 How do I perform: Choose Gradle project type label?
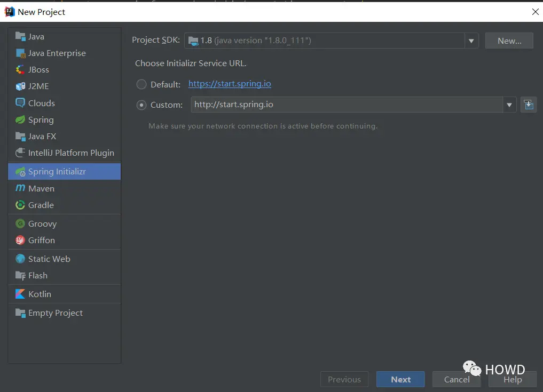tap(41, 205)
